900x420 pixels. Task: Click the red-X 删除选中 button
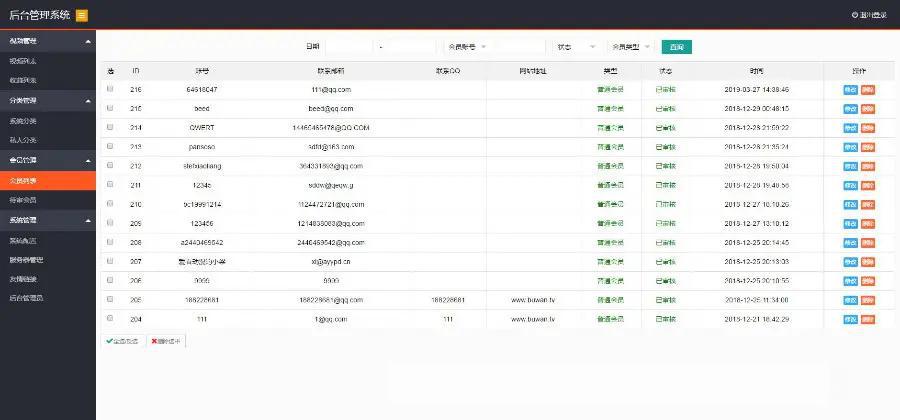click(166, 341)
